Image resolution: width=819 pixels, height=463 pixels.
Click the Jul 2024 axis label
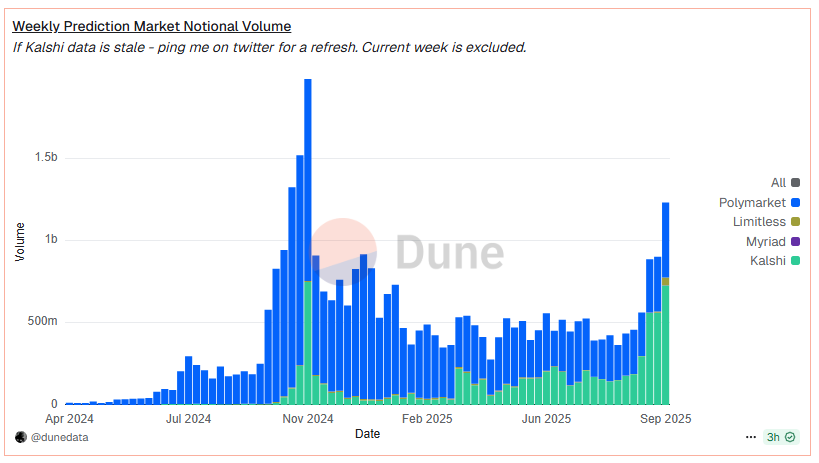pos(188,419)
